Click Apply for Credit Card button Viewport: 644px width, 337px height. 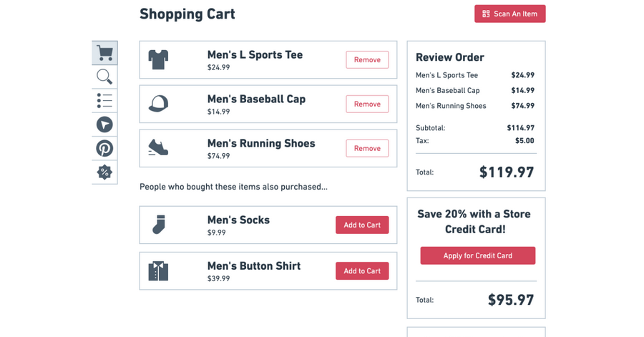[478, 255]
